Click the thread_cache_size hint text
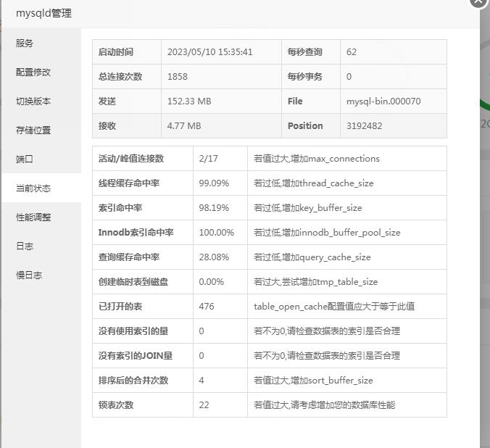This screenshot has height=448, width=490. [x=313, y=183]
